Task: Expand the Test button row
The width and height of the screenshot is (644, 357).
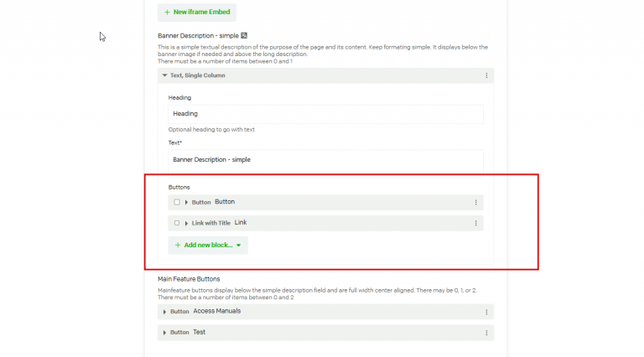Action: (164, 333)
